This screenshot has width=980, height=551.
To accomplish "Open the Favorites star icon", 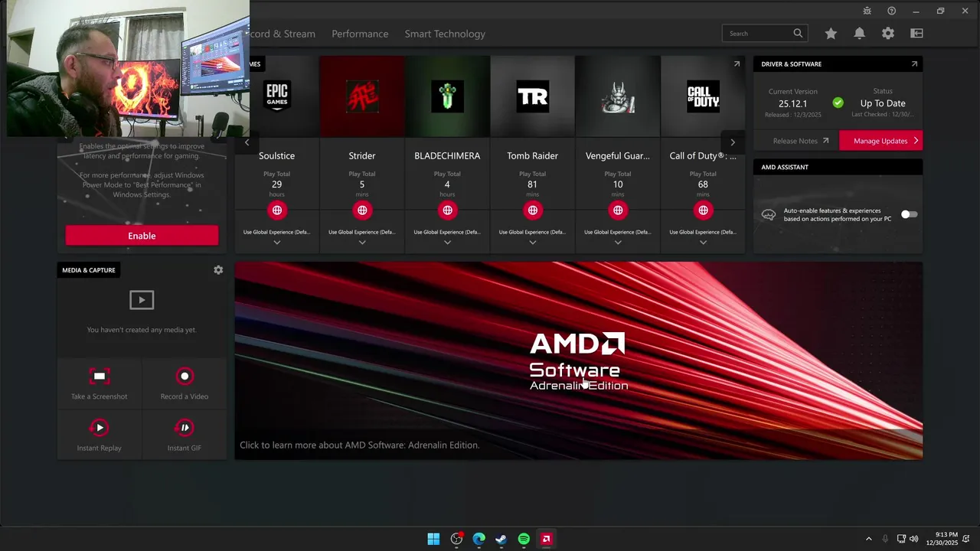I will 831,34.
